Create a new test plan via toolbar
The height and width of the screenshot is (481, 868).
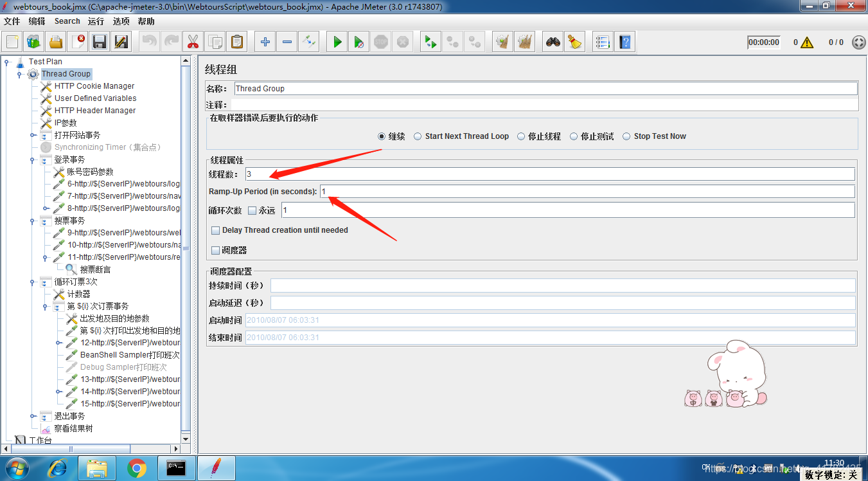coord(12,42)
